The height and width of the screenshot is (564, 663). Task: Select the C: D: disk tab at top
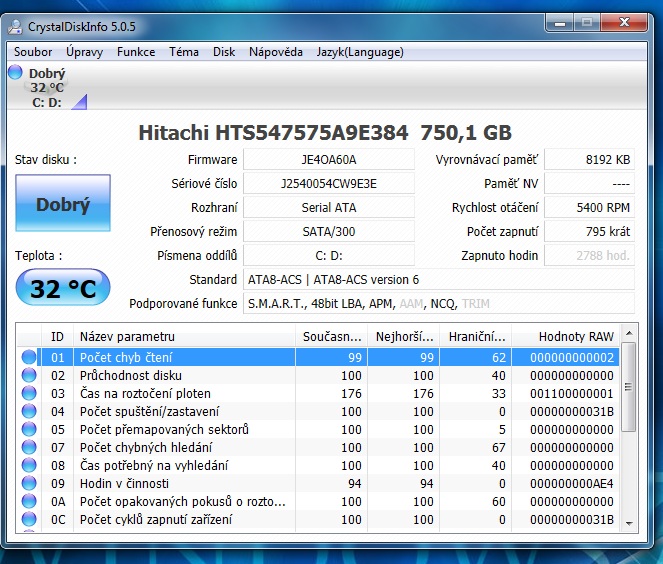[47, 101]
